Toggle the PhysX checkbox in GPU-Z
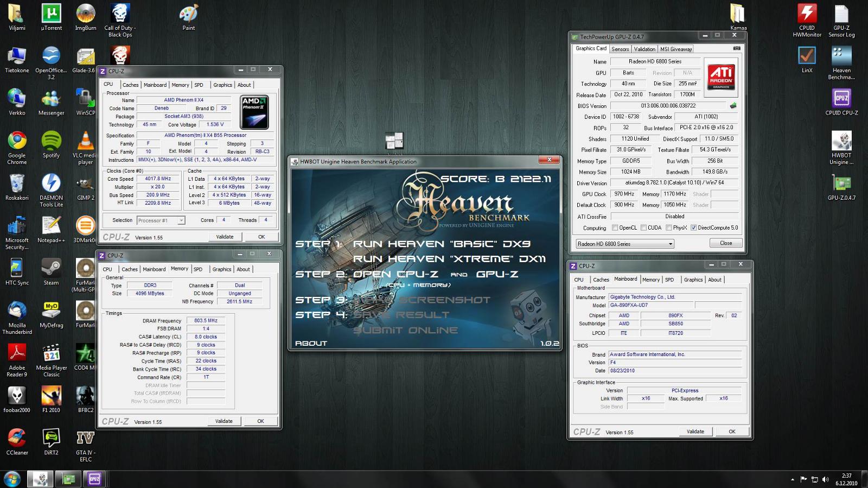The width and height of the screenshot is (868, 488). click(x=669, y=228)
